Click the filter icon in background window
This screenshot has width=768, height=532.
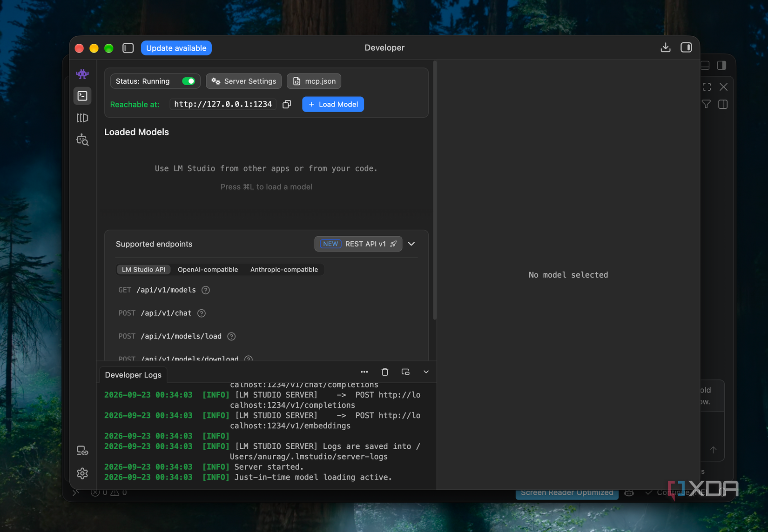pos(706,104)
